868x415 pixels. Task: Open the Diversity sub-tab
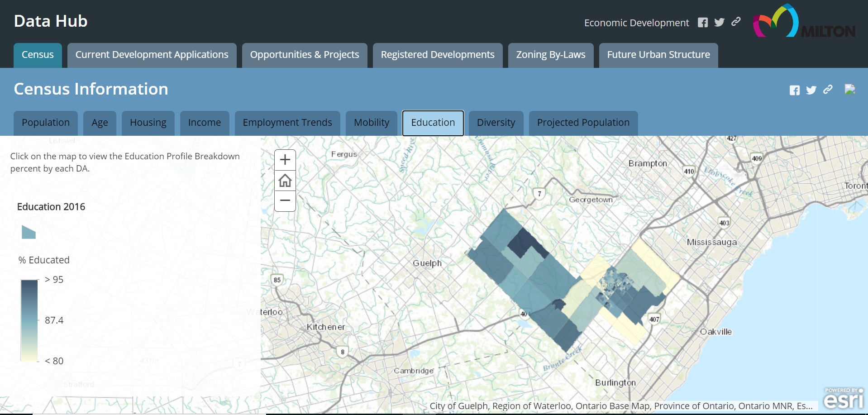click(496, 123)
